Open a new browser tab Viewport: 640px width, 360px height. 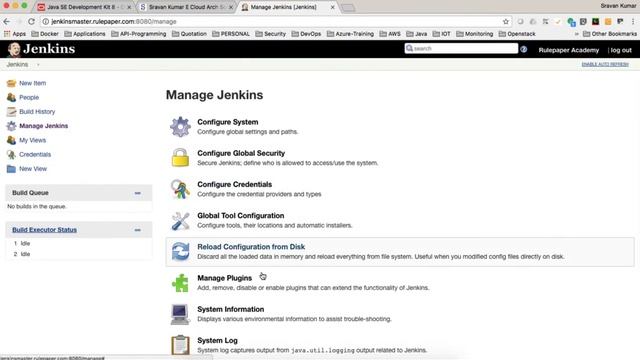pyautogui.click(x=348, y=8)
